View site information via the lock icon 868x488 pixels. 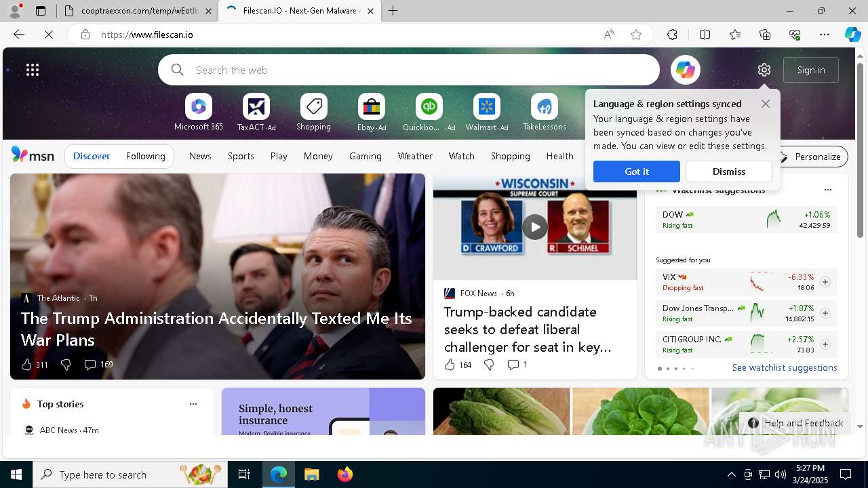click(85, 35)
